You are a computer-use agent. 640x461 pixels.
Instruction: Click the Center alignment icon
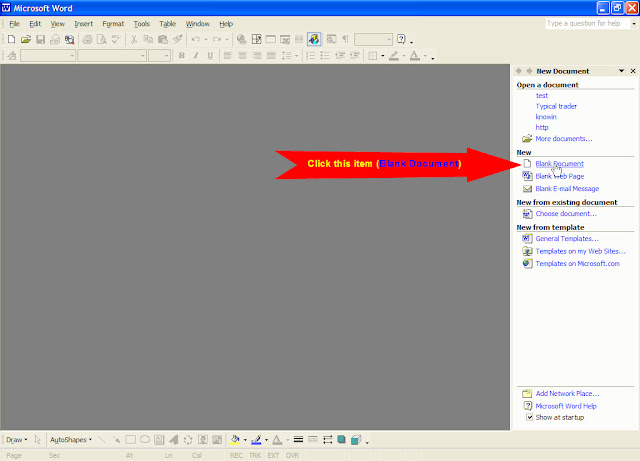(242, 56)
